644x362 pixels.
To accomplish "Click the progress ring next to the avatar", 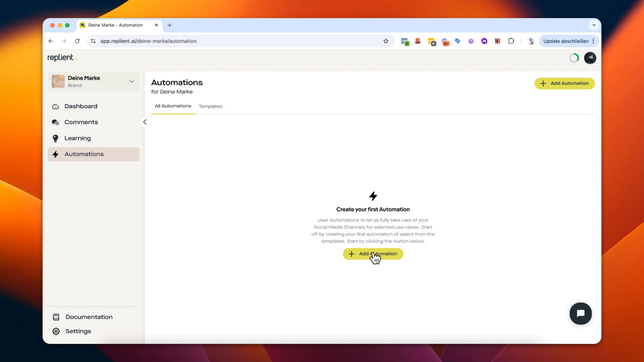I will coord(574,58).
